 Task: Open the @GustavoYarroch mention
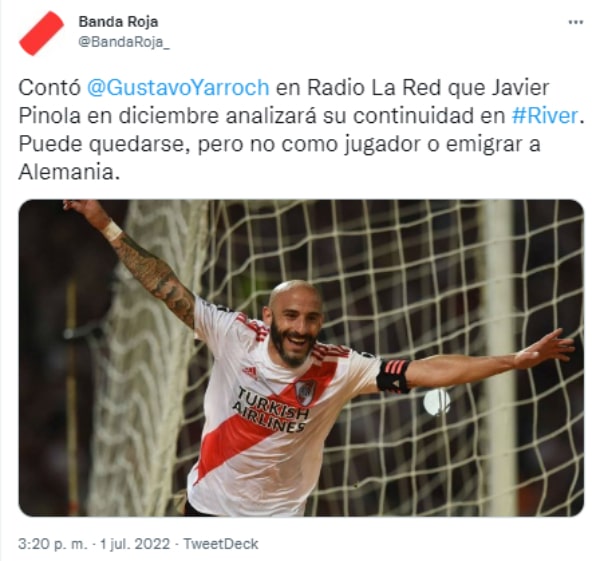coord(178,88)
